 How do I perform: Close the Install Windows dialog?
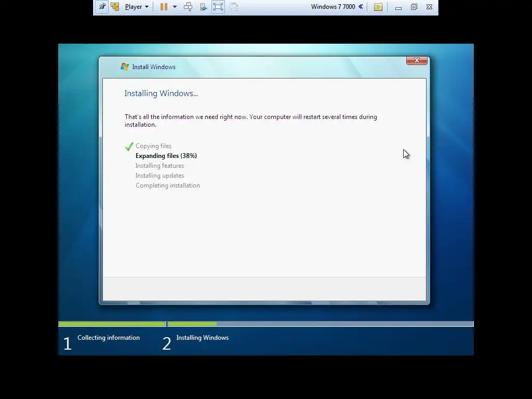(417, 60)
